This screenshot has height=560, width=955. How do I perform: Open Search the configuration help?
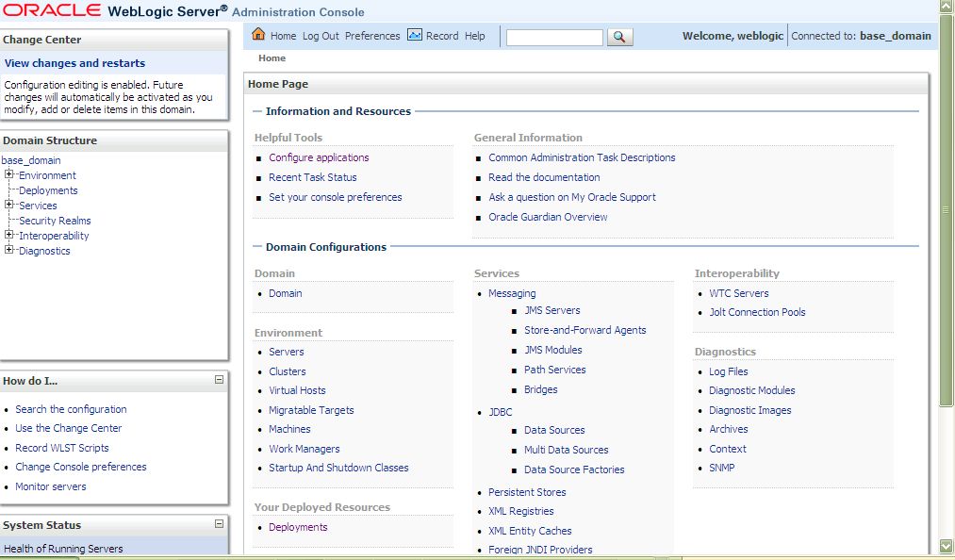pyautogui.click(x=72, y=409)
